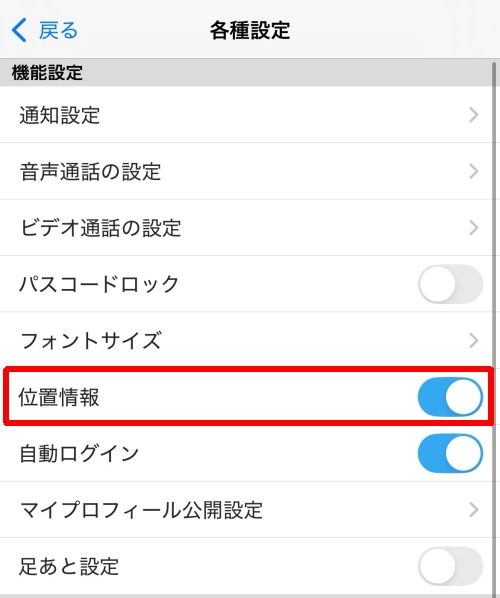
Task: Tap the blue back chevron icon
Action: pos(19,30)
